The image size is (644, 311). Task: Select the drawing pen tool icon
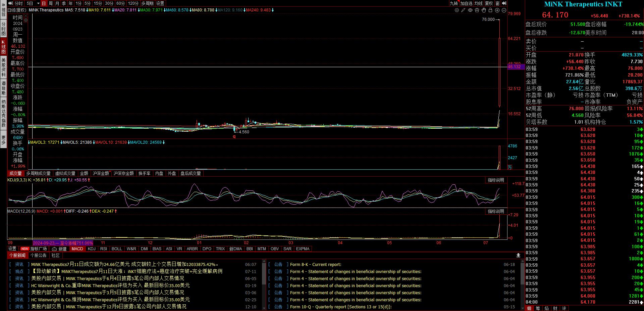(x=463, y=10)
